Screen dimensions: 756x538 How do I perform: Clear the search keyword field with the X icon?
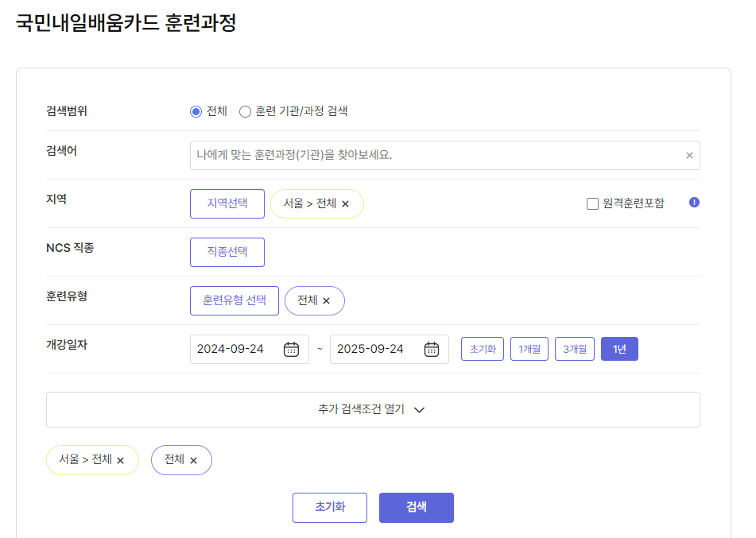click(x=688, y=155)
